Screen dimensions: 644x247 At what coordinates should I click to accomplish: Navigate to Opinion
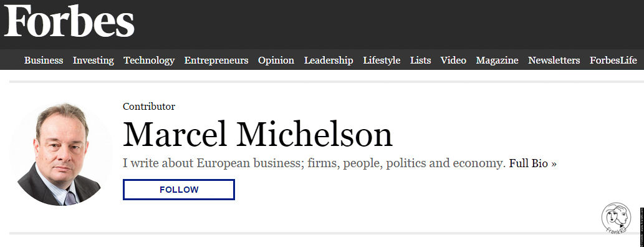(276, 61)
